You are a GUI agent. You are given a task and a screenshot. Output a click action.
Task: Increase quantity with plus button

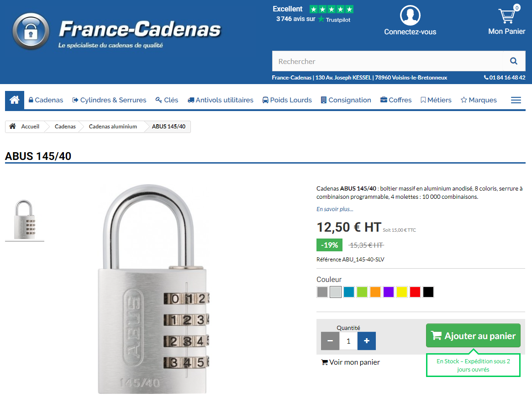(367, 341)
